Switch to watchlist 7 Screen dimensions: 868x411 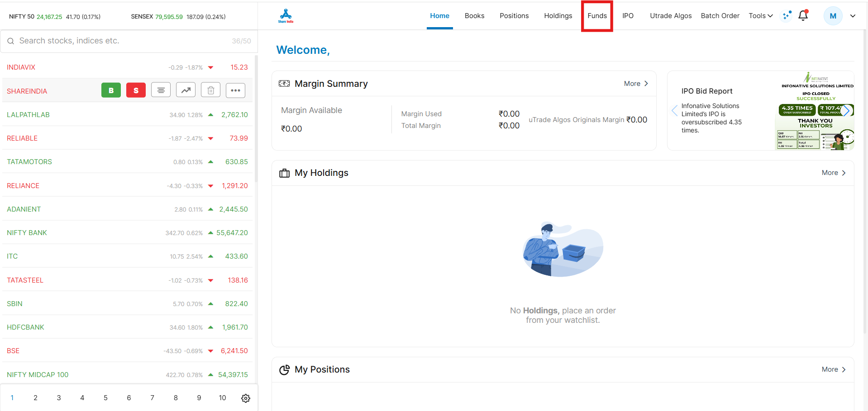[152, 398]
